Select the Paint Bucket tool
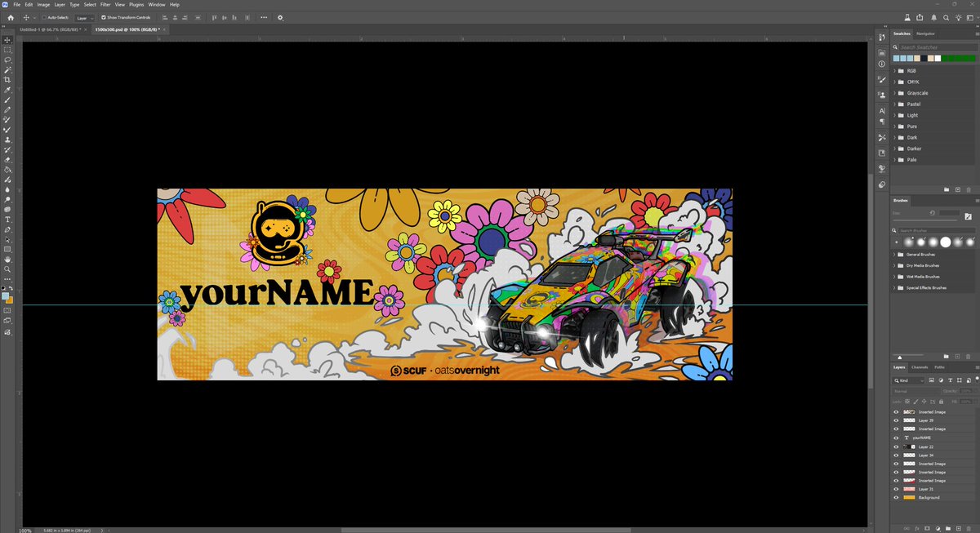 pyautogui.click(x=7, y=170)
